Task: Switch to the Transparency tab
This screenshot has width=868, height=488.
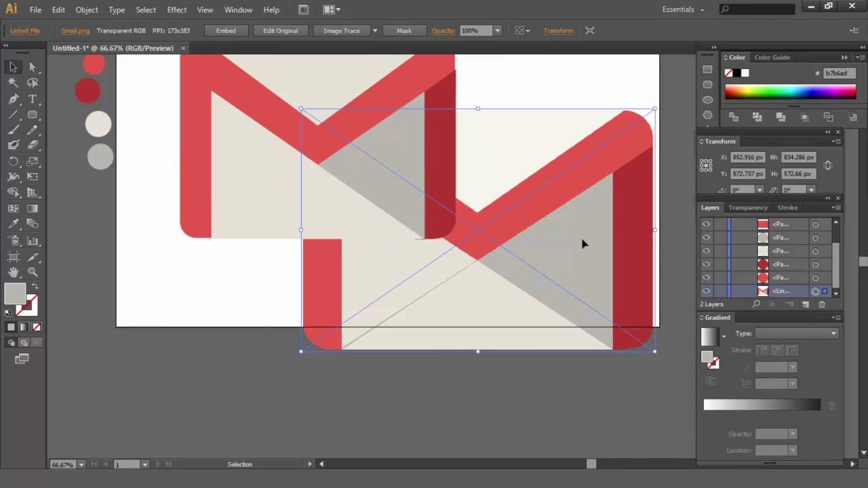Action: coord(748,207)
